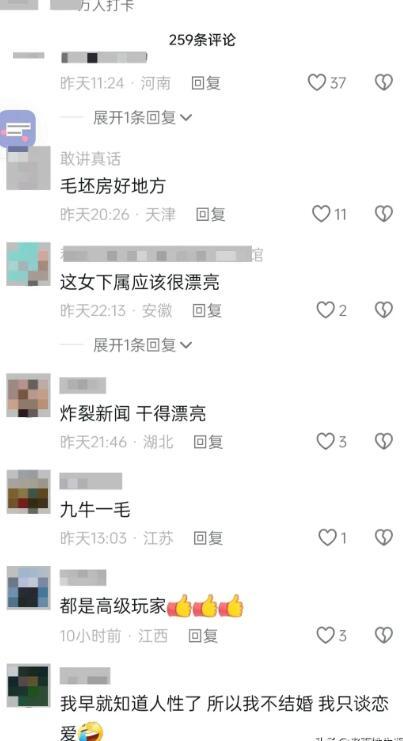Reply to the 毛坯房好地方 comment
This screenshot has width=403, height=741.
pyautogui.click(x=210, y=215)
